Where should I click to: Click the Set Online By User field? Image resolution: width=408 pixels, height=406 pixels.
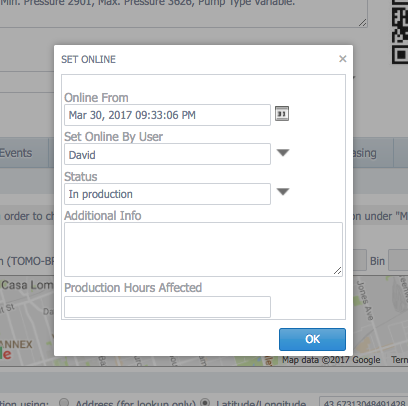[167, 154]
